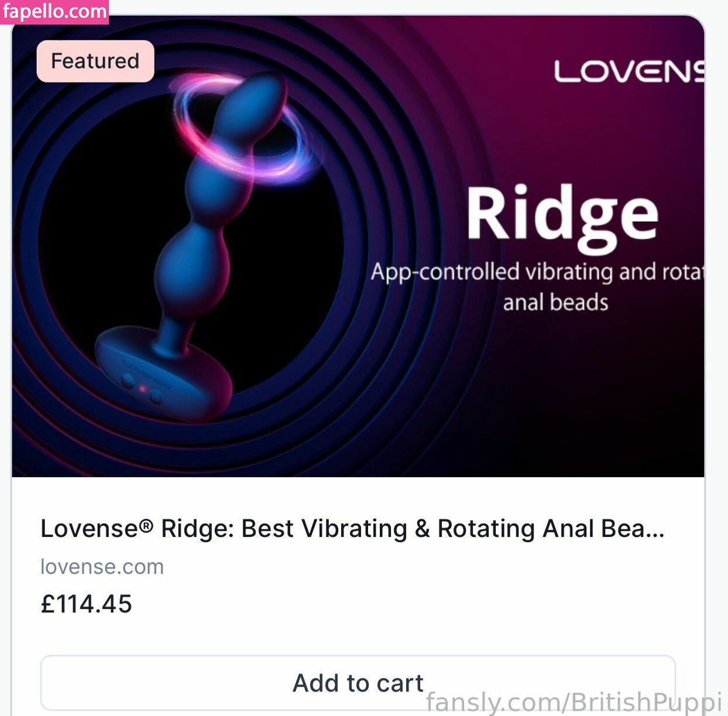Click the £114.45 price label
The height and width of the screenshot is (716, 728).
click(86, 604)
